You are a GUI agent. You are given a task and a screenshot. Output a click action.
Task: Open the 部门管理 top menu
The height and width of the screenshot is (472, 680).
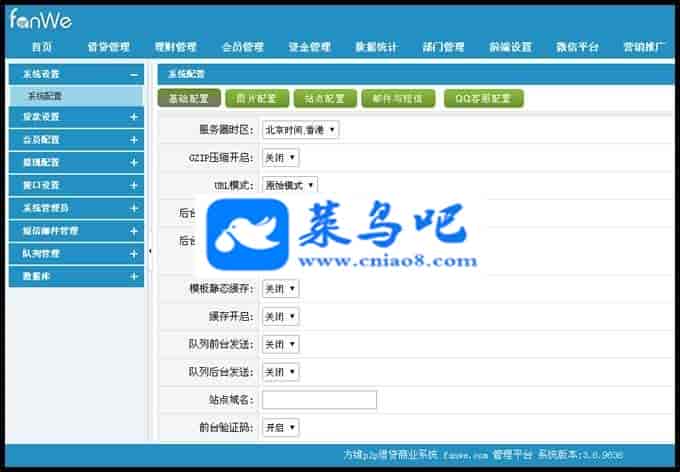(443, 47)
